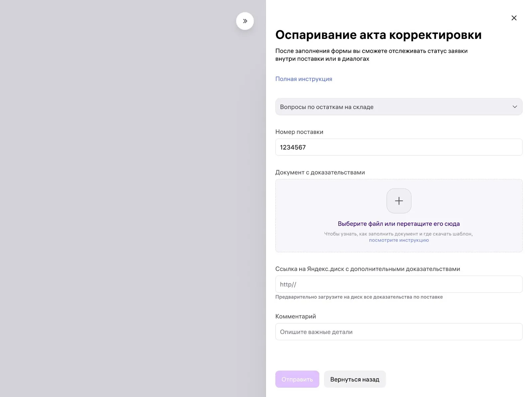Click the "Оспаривание акта корректировки" heading
This screenshot has width=532, height=397.
[378, 35]
